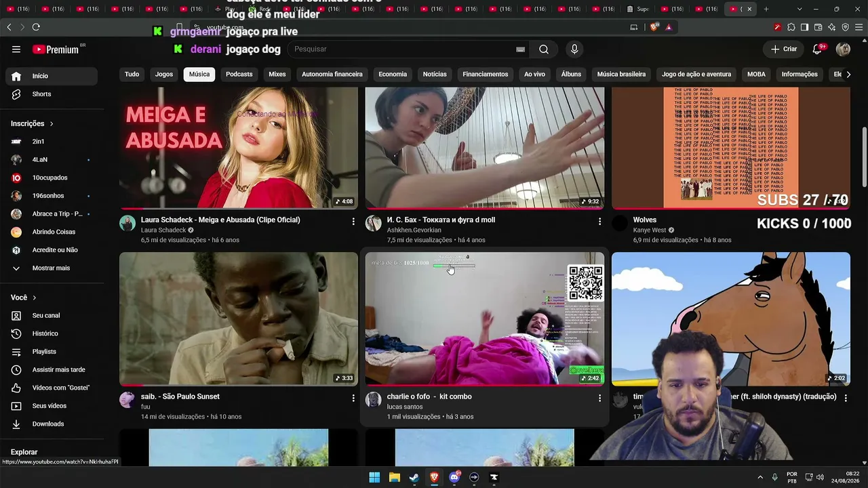This screenshot has height=488, width=868.
Task: Focus the Pesquisar search field
Action: [403, 49]
